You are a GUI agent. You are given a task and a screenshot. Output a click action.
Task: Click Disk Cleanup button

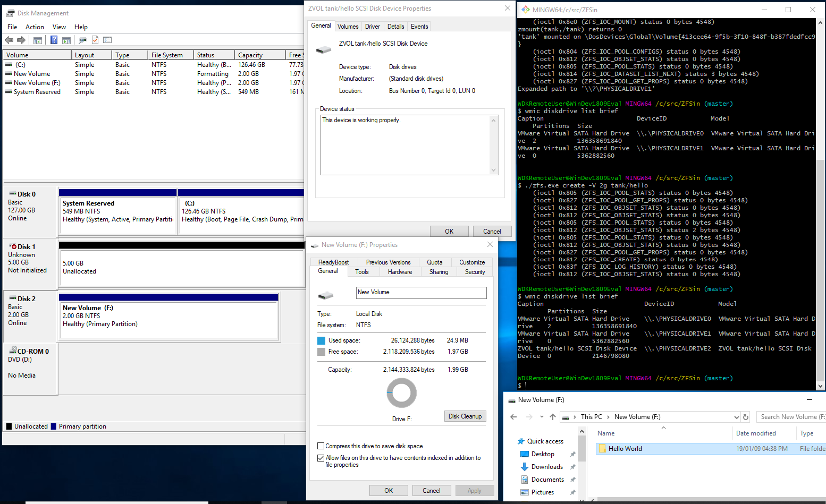click(x=465, y=416)
